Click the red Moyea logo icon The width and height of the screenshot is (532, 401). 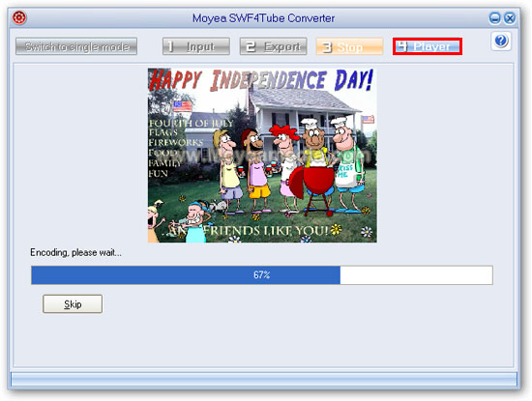coord(19,17)
